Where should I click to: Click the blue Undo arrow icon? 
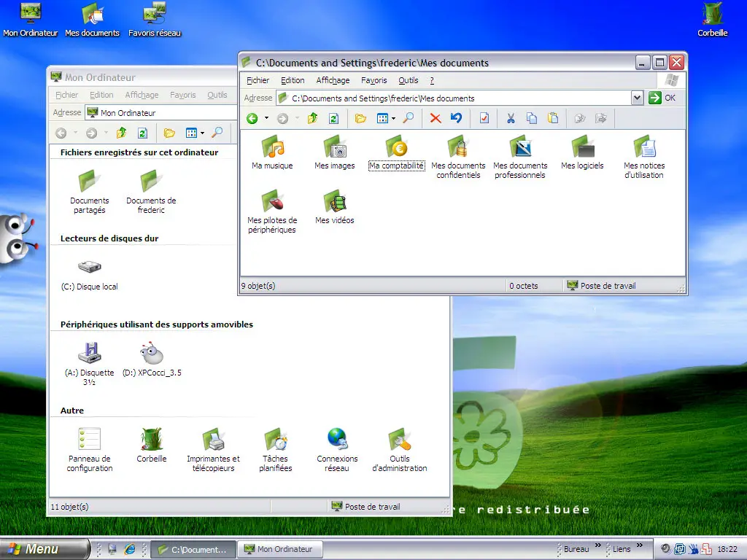point(457,118)
